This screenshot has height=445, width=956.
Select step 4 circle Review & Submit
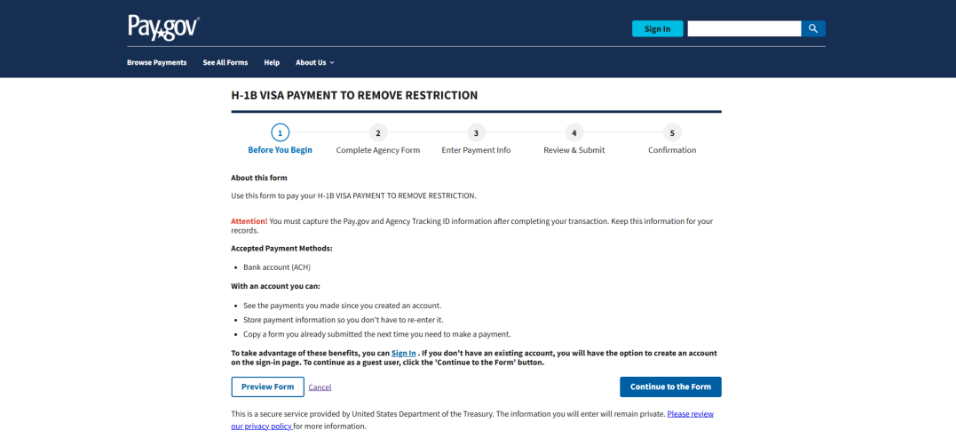[x=574, y=132]
